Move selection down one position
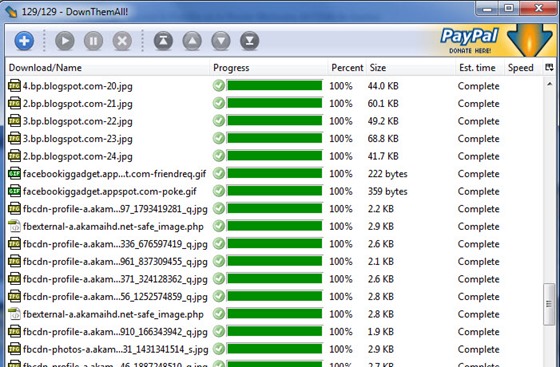560x367 pixels. [221, 41]
